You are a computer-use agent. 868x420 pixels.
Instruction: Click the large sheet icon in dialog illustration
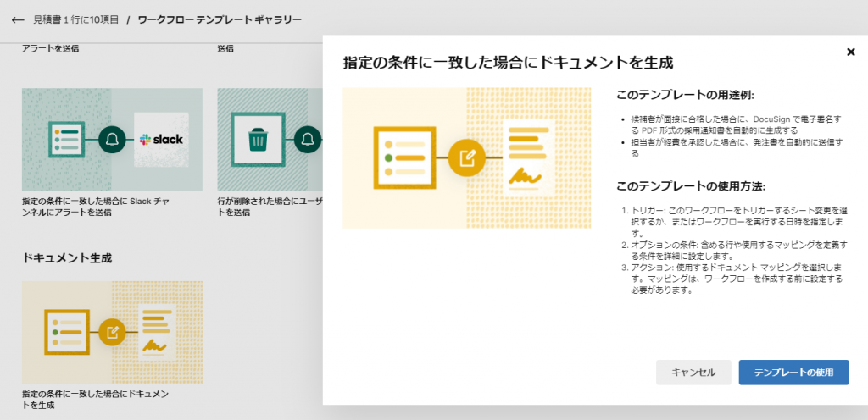pos(404,158)
